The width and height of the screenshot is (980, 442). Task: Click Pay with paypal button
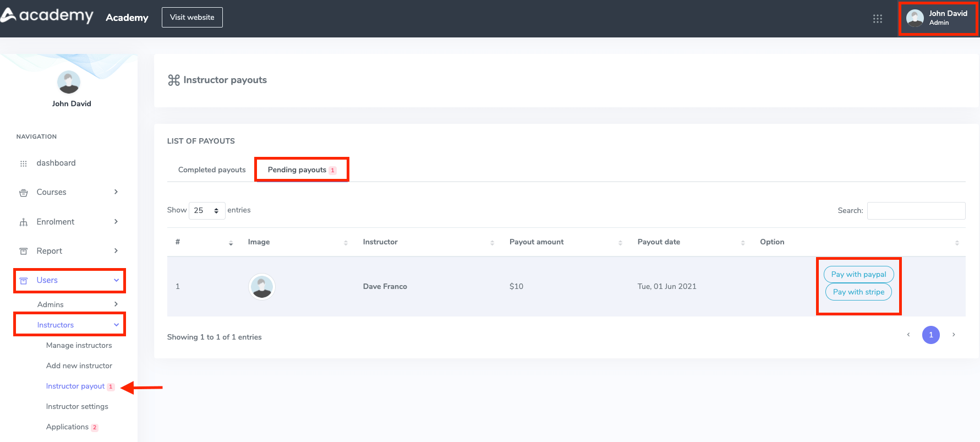858,275
